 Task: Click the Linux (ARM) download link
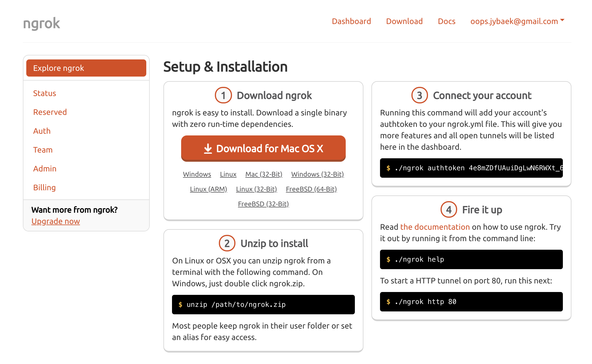(209, 189)
